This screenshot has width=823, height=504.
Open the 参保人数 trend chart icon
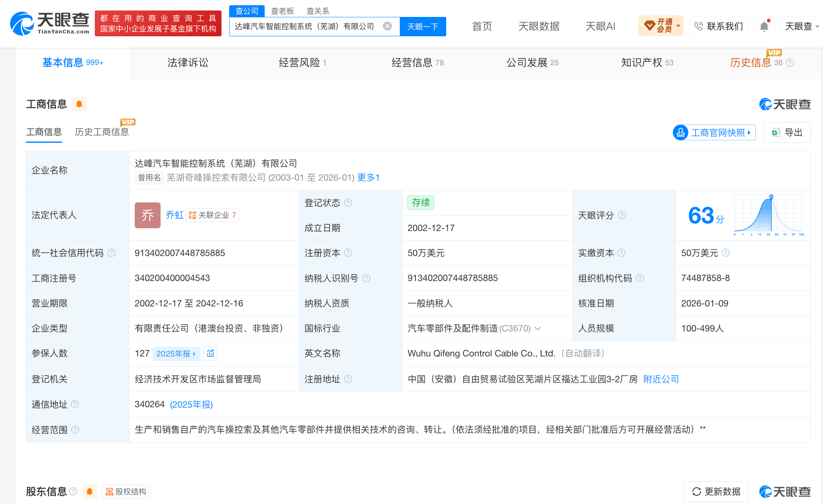211,353
